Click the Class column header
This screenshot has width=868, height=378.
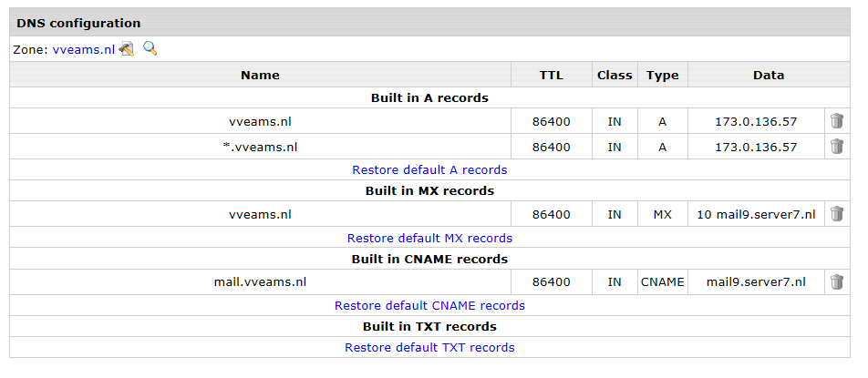pos(615,76)
